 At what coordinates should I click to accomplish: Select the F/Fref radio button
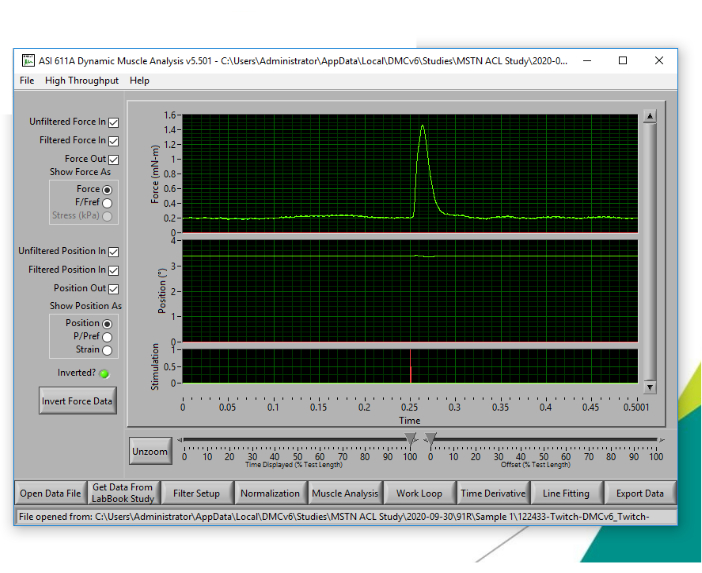pos(107,202)
